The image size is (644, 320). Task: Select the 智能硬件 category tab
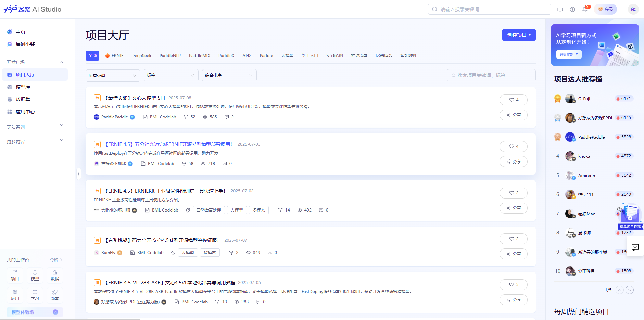pyautogui.click(x=408, y=56)
